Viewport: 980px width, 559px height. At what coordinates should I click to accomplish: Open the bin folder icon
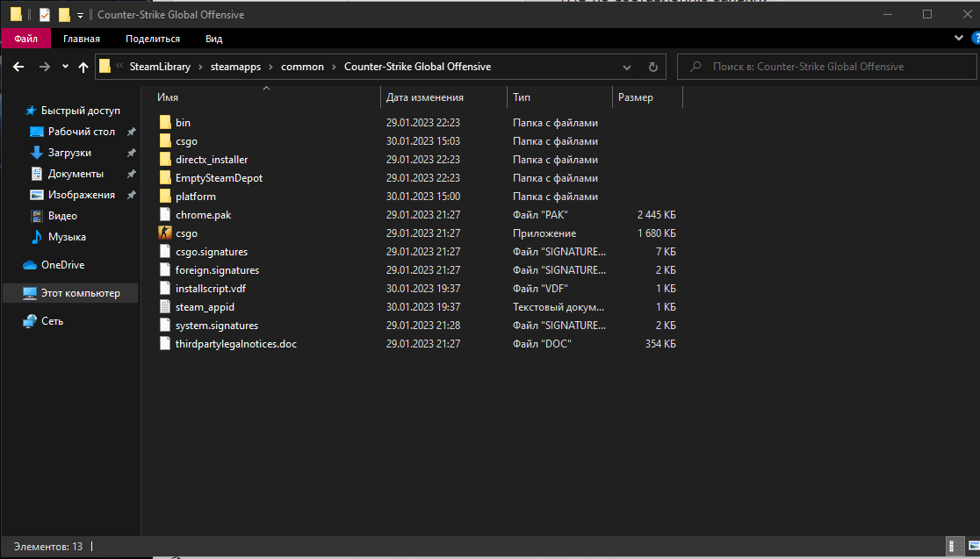coord(165,122)
